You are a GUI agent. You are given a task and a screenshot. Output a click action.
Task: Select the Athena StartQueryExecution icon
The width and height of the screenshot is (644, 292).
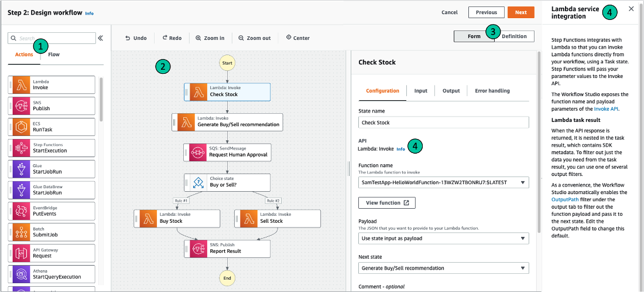click(x=21, y=274)
